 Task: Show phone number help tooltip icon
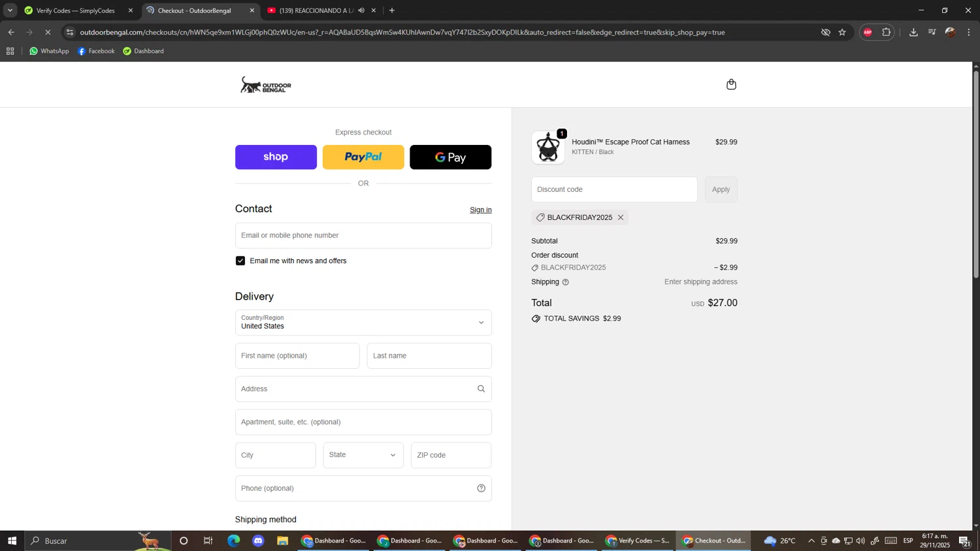pos(481,488)
